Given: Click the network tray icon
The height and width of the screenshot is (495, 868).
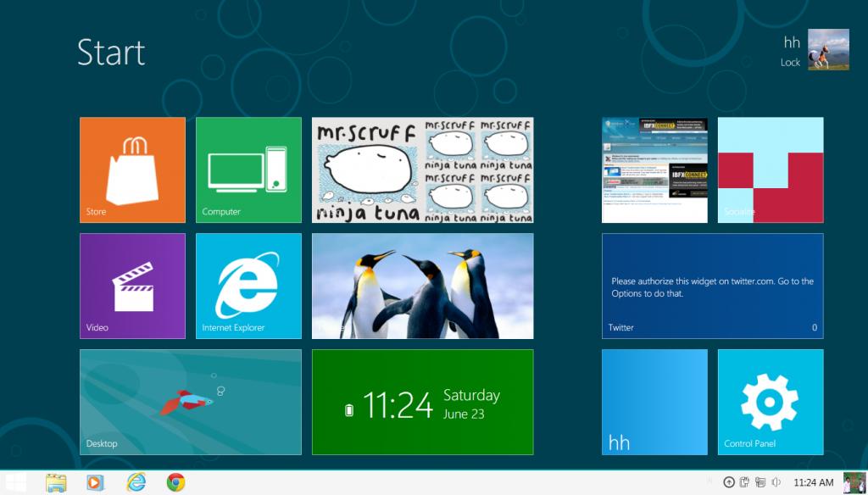Looking at the screenshot, I should click(760, 483).
